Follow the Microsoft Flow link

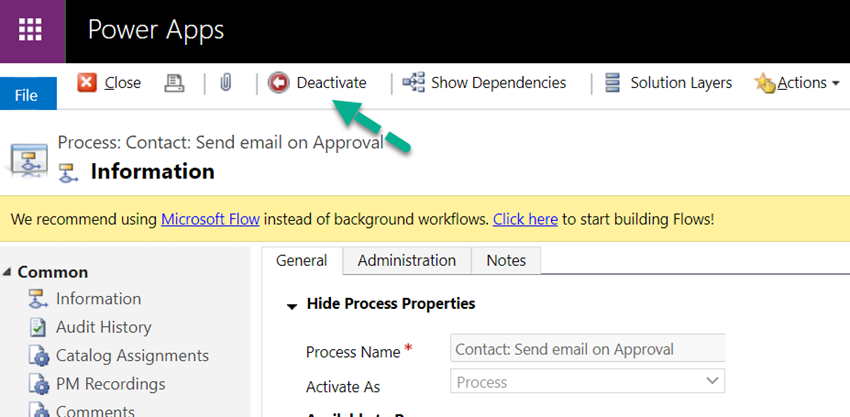click(210, 219)
